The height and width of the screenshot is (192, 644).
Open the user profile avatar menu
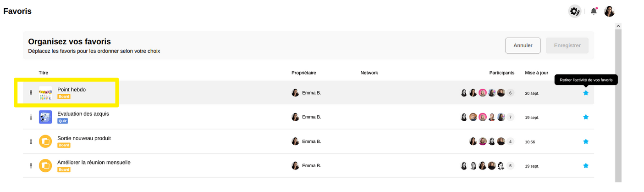coord(609,11)
